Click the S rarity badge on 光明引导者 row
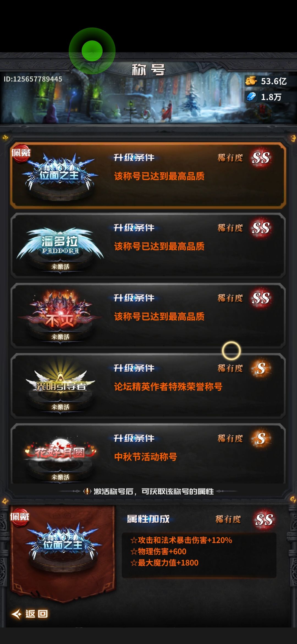This screenshot has height=644, width=297. pos(261,368)
